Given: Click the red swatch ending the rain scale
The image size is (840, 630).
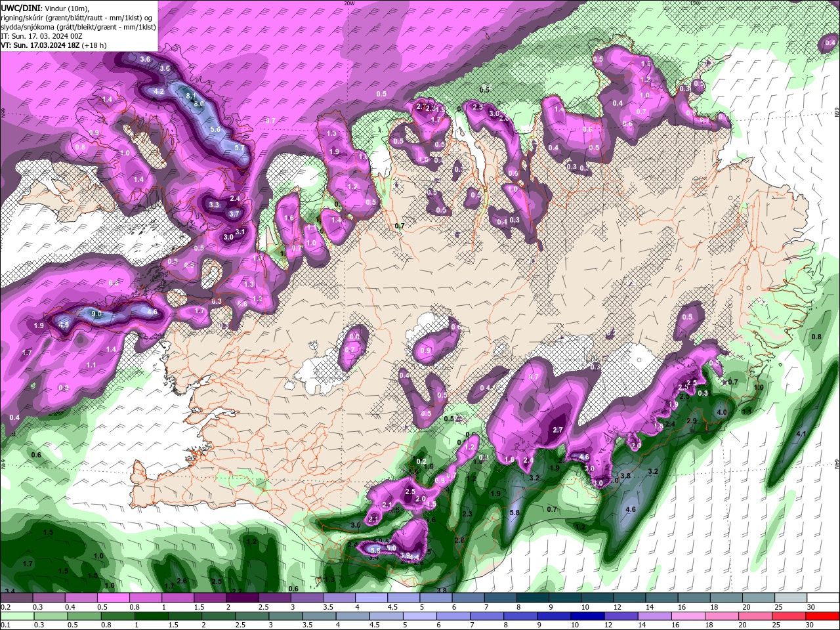Looking at the screenshot, I should click(822, 616).
